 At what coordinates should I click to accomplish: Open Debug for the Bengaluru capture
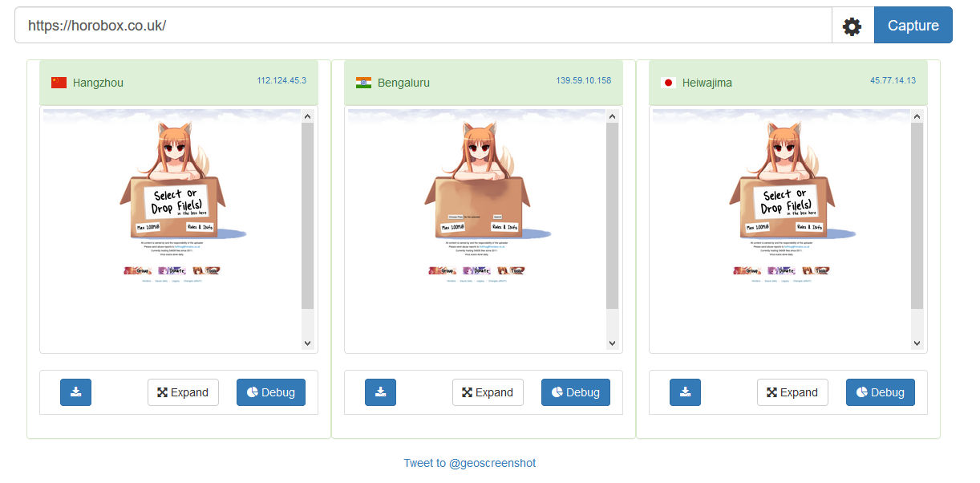576,392
